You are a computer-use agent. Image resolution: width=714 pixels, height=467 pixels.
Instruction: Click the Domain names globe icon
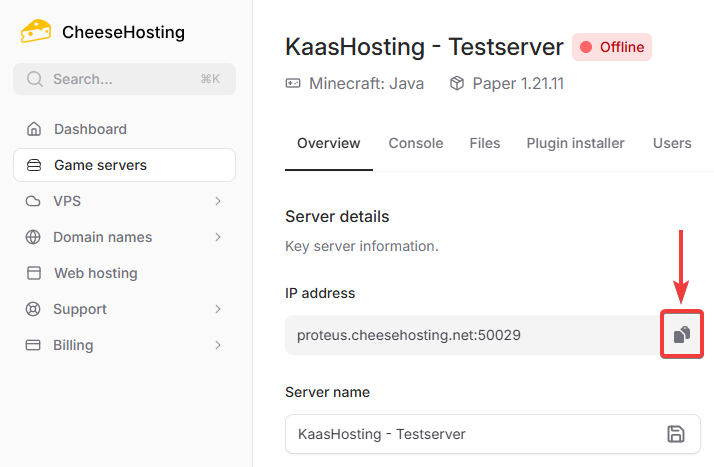[34, 237]
